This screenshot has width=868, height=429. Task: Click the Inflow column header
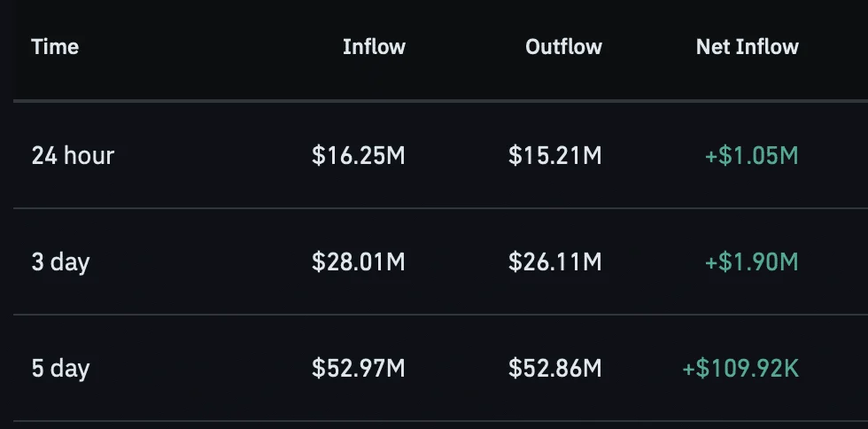click(374, 47)
